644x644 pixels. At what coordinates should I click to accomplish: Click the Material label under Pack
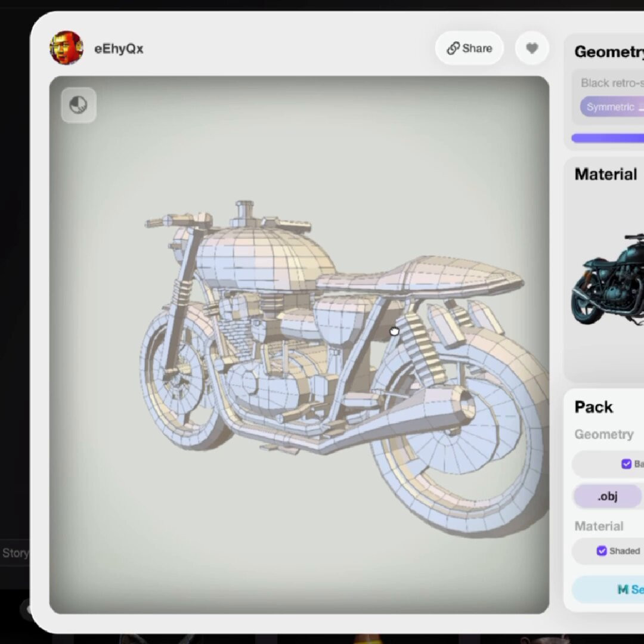tap(599, 526)
